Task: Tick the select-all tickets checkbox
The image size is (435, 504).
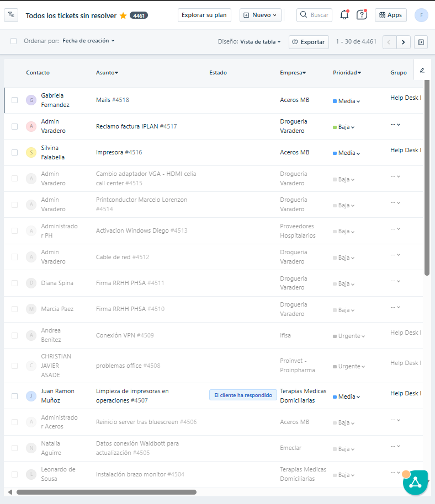Action: [13, 41]
